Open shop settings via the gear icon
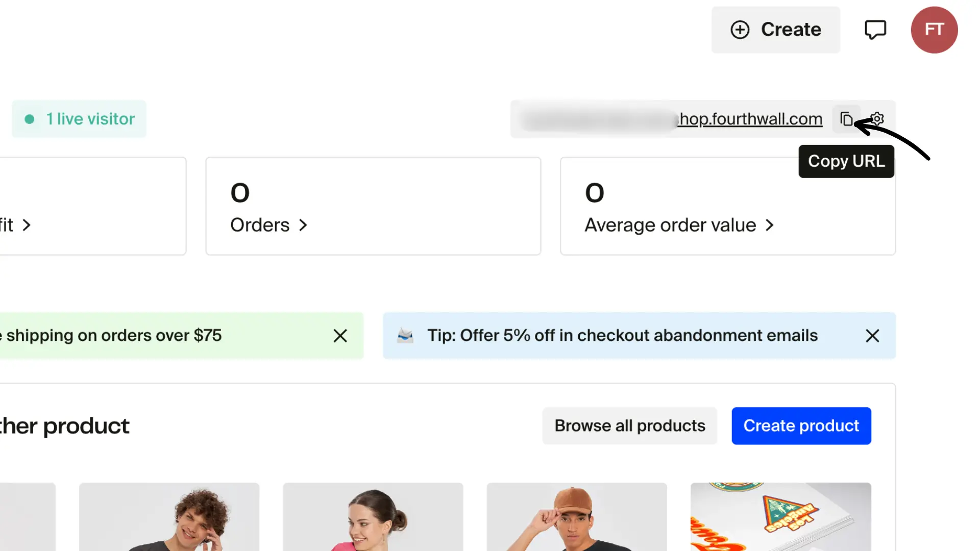 tap(876, 118)
